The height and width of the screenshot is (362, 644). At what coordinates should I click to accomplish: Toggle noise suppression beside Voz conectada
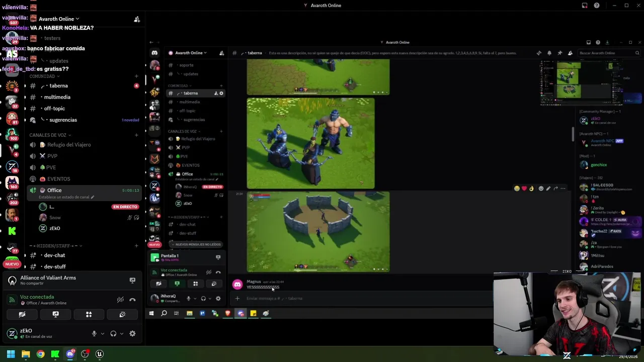pyautogui.click(x=120, y=300)
